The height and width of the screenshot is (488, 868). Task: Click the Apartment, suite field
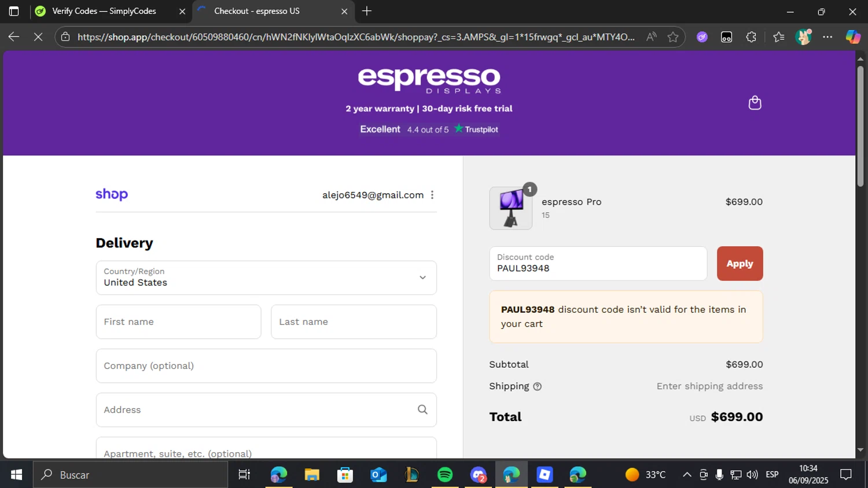(266, 448)
